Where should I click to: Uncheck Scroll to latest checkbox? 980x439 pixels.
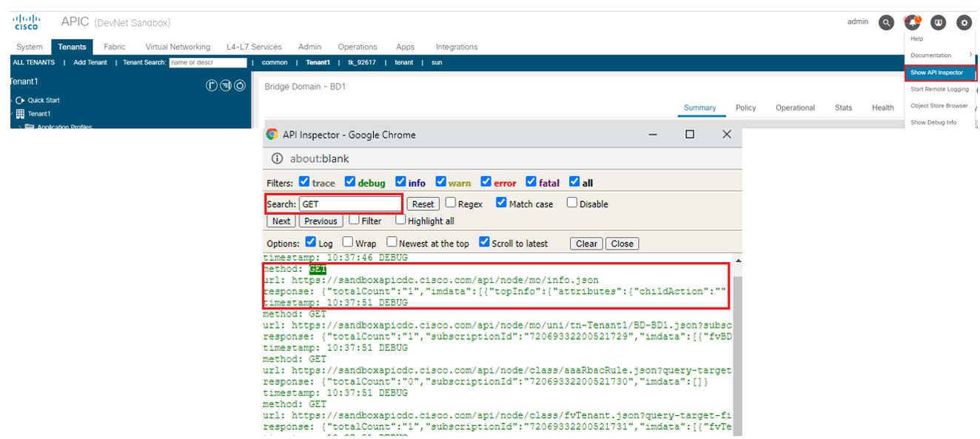pyautogui.click(x=484, y=242)
